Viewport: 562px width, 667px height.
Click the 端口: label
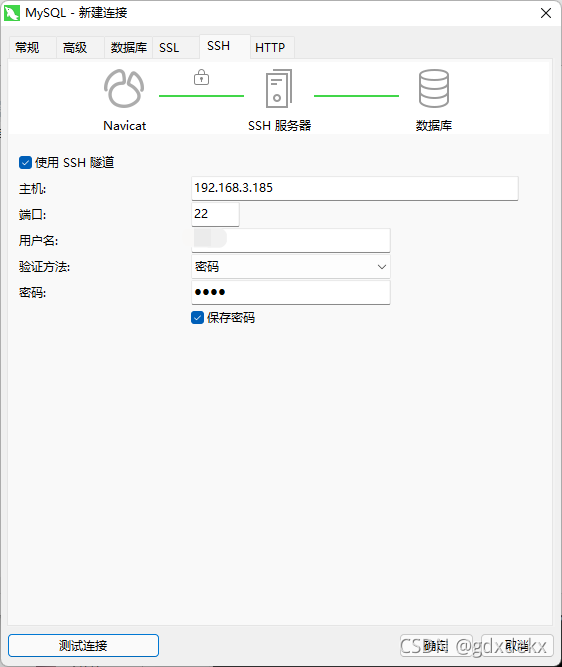tap(32, 214)
